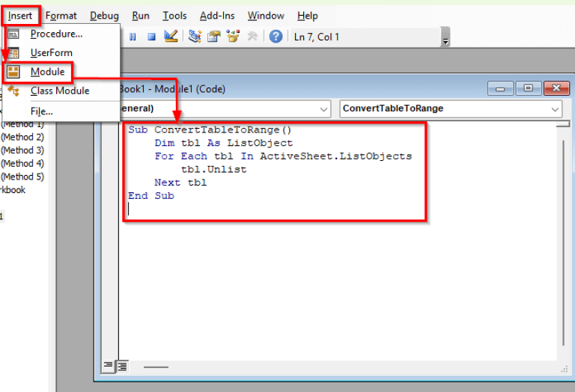Open the Debug menu

coord(104,16)
